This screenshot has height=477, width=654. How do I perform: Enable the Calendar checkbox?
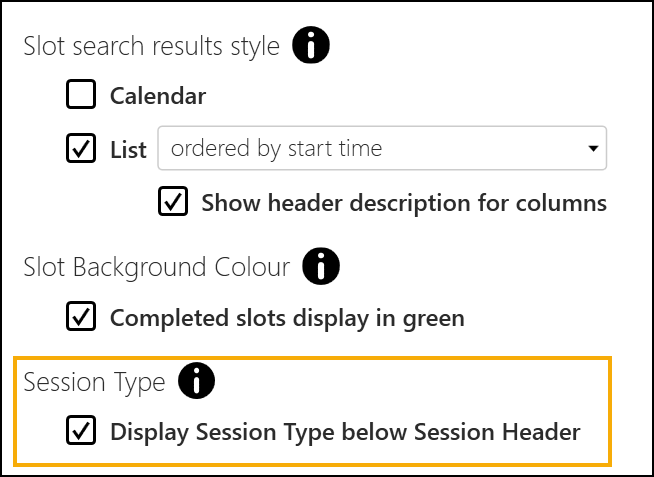click(81, 96)
